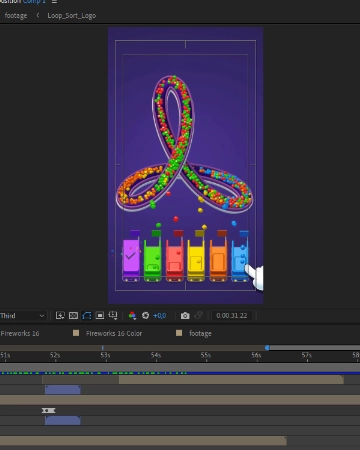This screenshot has width=360, height=450.
Task: Toggle mask and shape path visibility
Action: click(x=87, y=315)
